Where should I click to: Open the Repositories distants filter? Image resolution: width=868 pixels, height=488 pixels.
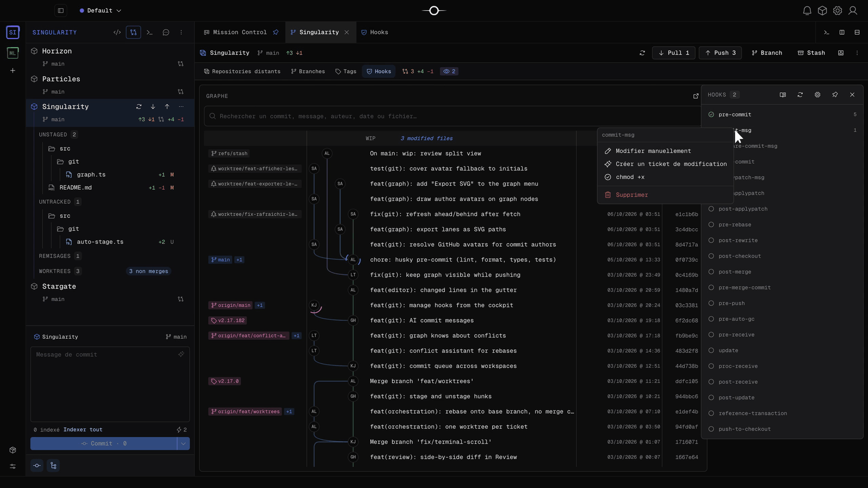click(242, 72)
